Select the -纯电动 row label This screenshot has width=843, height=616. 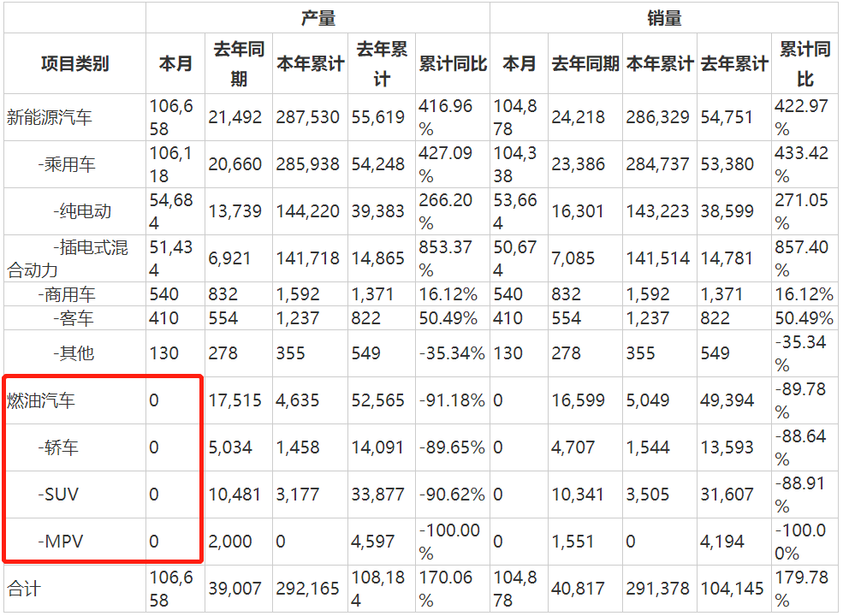(x=82, y=211)
